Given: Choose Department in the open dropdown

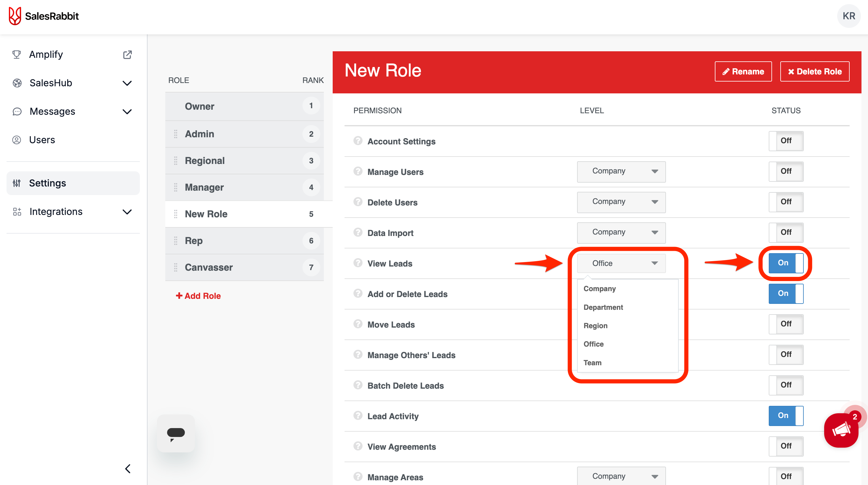Looking at the screenshot, I should [603, 307].
